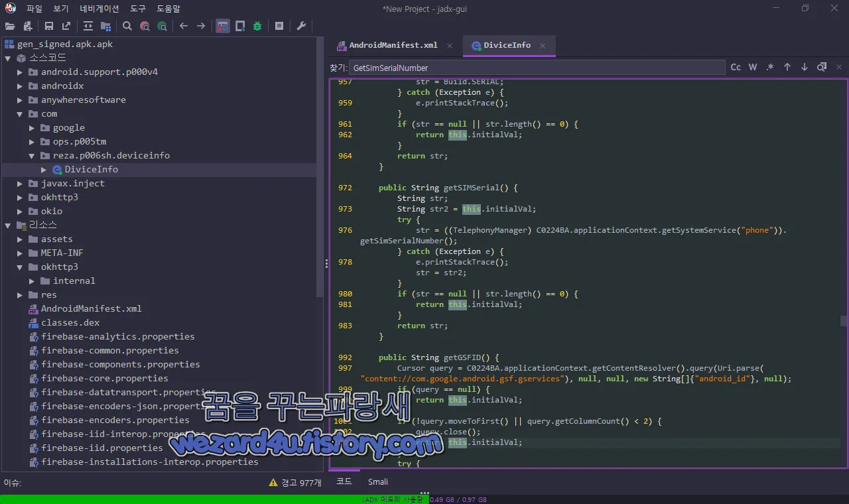The height and width of the screenshot is (504, 849).
Task: Click the 경고 977개 warnings indicator
Action: pos(295,483)
